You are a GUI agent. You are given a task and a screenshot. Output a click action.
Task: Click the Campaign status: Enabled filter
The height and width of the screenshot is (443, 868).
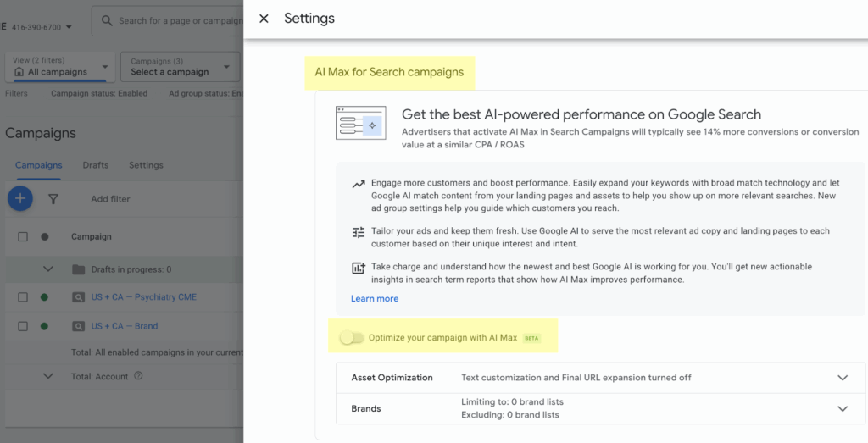(99, 93)
